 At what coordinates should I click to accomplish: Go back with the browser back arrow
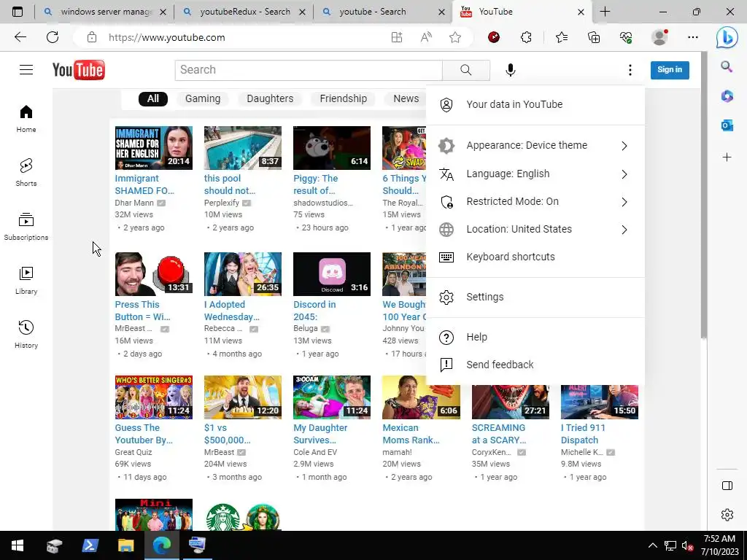[x=20, y=37]
